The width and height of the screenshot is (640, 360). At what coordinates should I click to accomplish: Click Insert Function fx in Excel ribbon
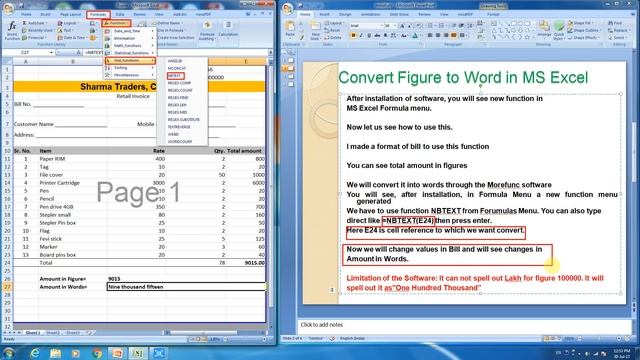[x=12, y=31]
